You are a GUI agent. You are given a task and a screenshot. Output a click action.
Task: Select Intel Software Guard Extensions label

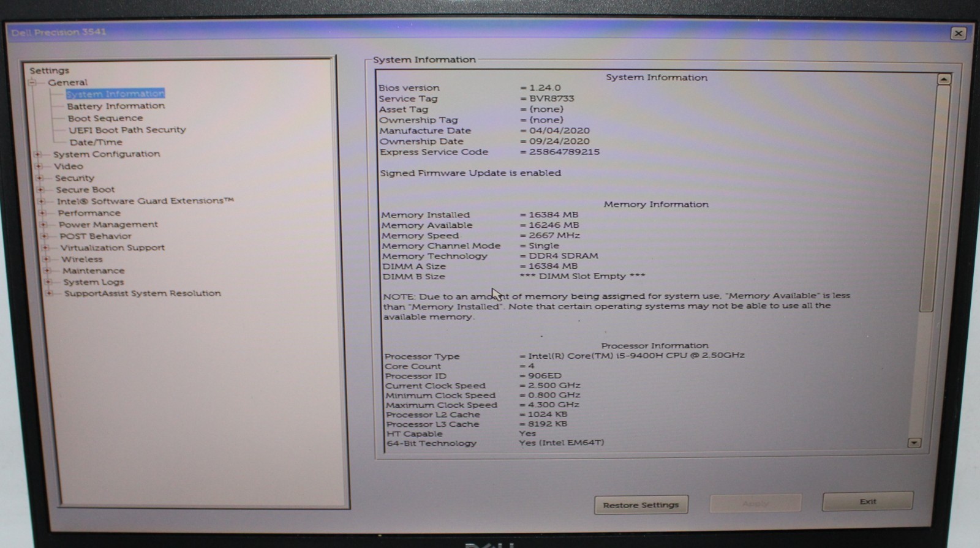coord(145,201)
